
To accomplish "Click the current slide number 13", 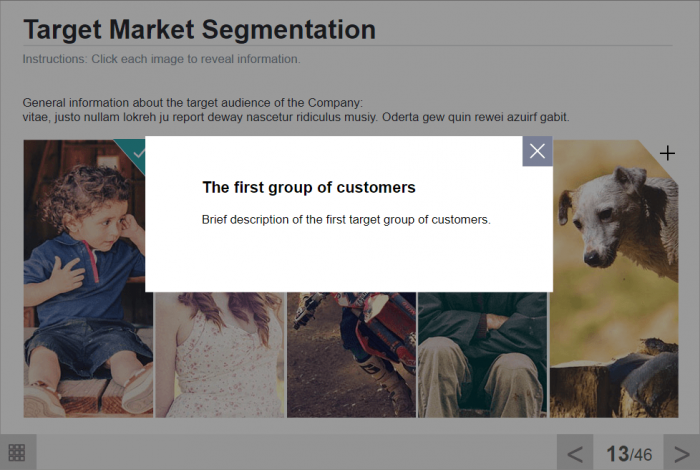I will [x=616, y=454].
